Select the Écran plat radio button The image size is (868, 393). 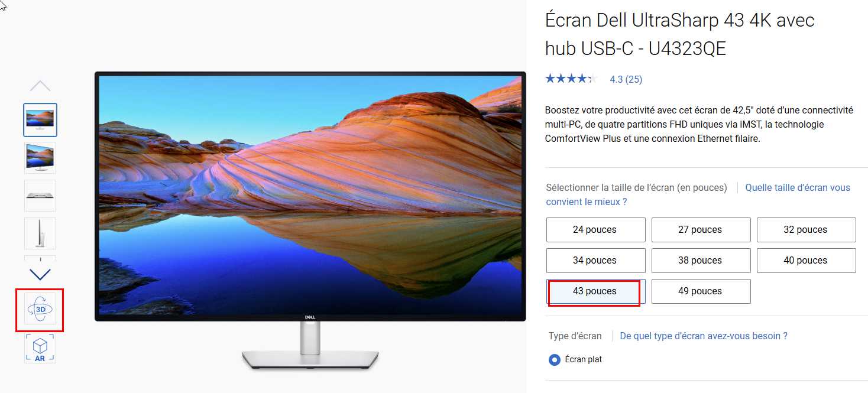[554, 359]
